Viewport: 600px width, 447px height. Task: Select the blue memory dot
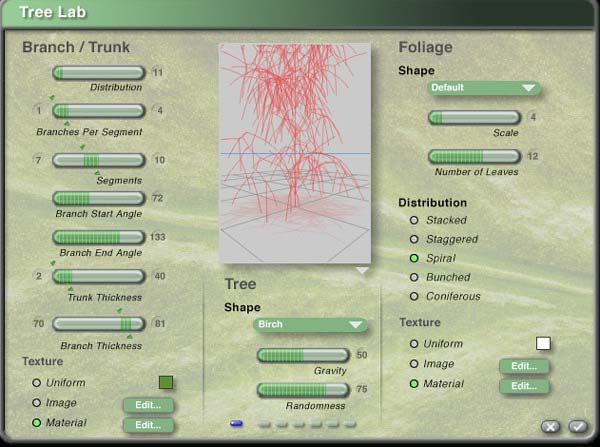tap(236, 423)
